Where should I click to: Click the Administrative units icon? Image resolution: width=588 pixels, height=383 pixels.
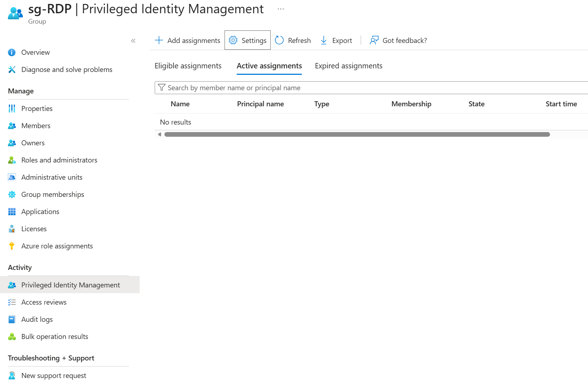click(x=12, y=177)
